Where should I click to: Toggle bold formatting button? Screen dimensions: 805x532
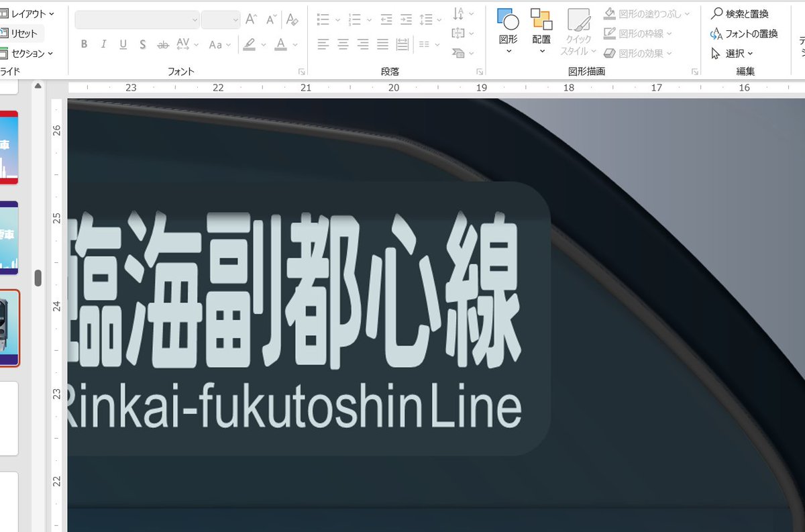[84, 45]
